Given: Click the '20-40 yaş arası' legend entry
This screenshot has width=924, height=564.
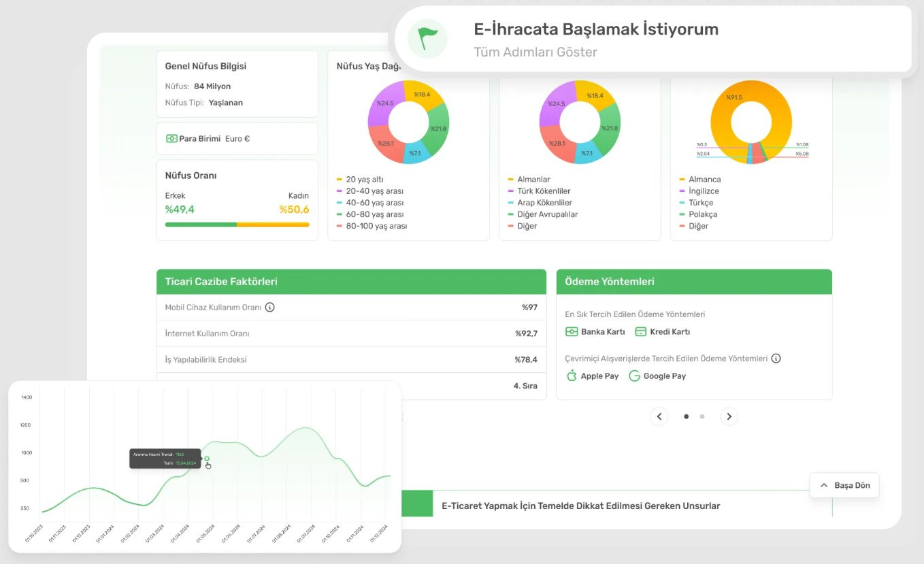Looking at the screenshot, I should [370, 191].
